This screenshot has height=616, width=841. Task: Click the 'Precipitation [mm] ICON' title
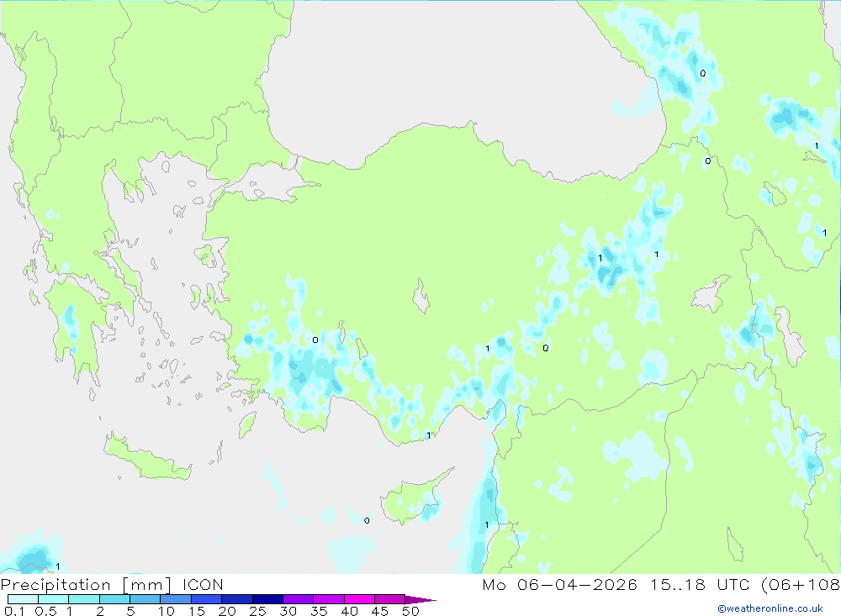pos(112,585)
